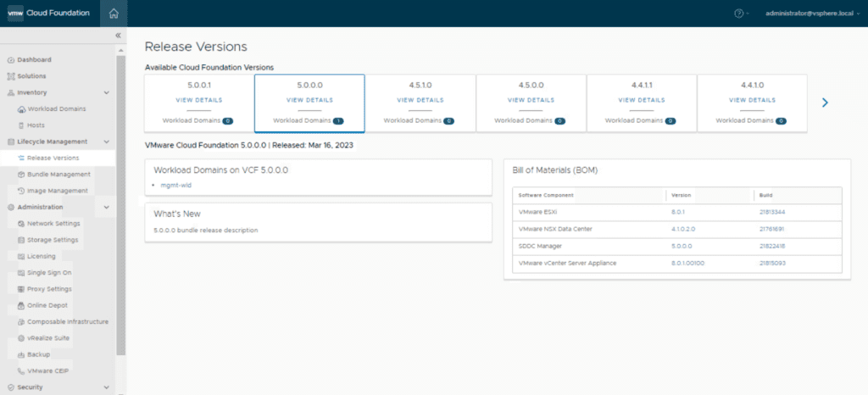
Task: Click the Workload Domains count badge on 5.0.0.0
Action: pos(338,120)
